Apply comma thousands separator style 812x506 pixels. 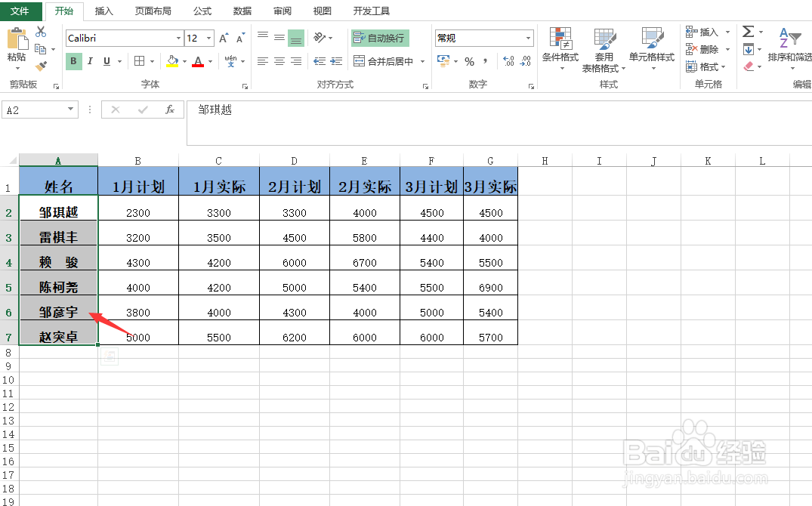485,61
